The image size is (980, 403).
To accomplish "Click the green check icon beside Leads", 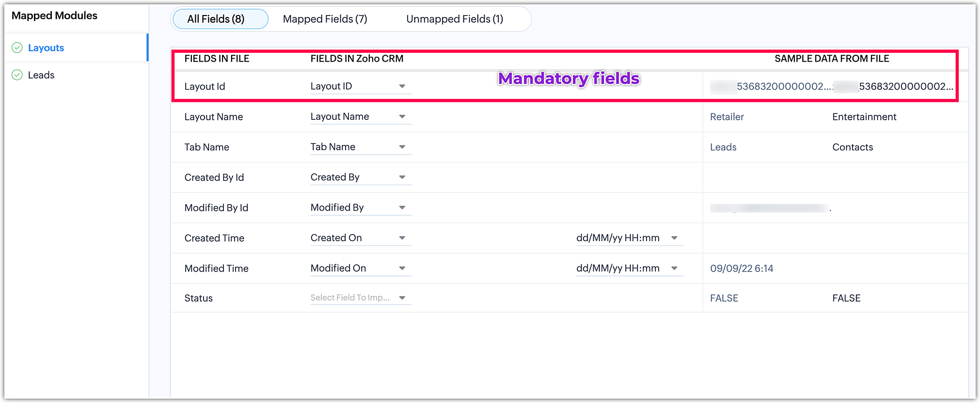I will point(17,75).
